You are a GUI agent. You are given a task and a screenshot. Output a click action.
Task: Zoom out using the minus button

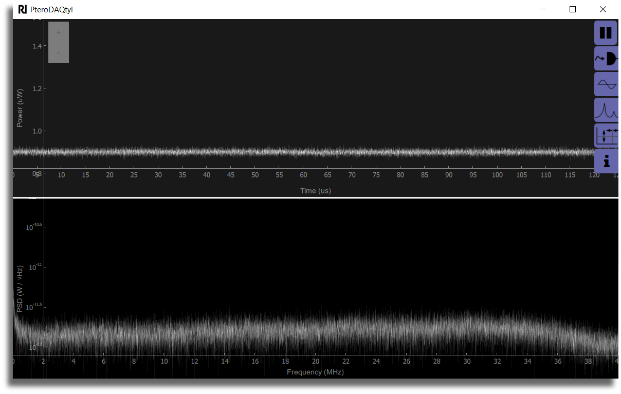click(58, 53)
